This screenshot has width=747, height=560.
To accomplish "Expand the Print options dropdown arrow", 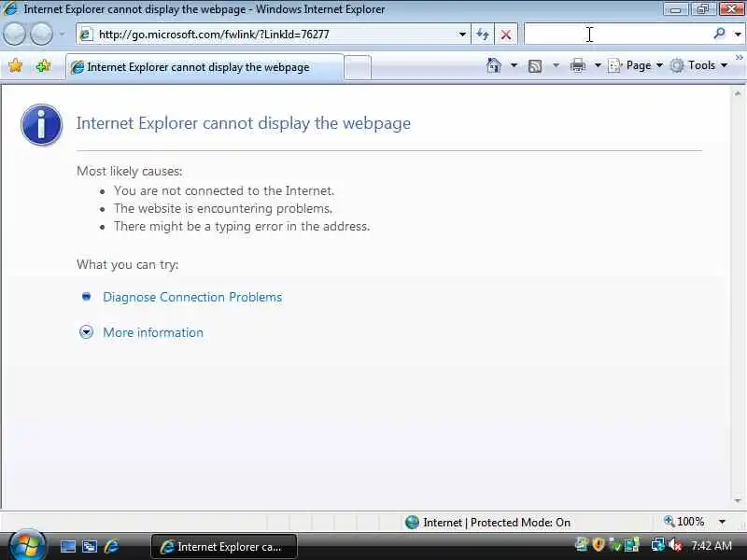I will (x=598, y=65).
